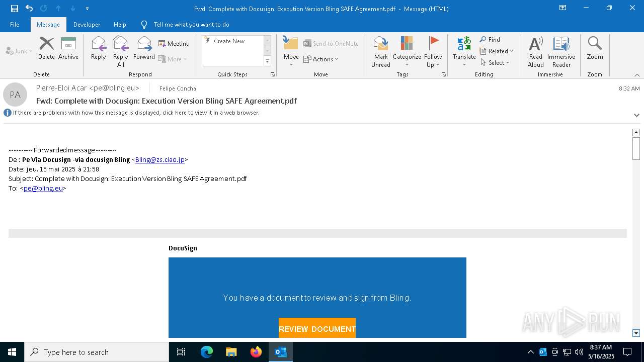Click Ribbon Display Options icon
The image size is (644, 362).
tap(563, 8)
